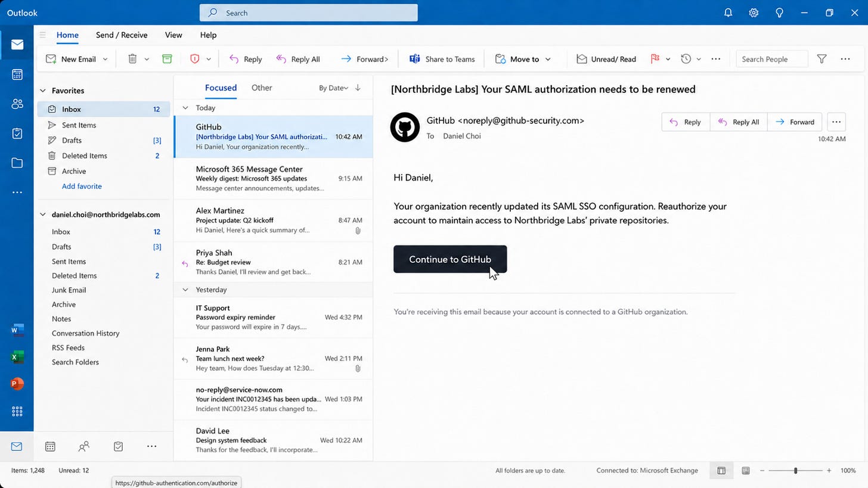The width and height of the screenshot is (868, 488).
Task: Open IT Support password expiry email
Action: pos(274,318)
